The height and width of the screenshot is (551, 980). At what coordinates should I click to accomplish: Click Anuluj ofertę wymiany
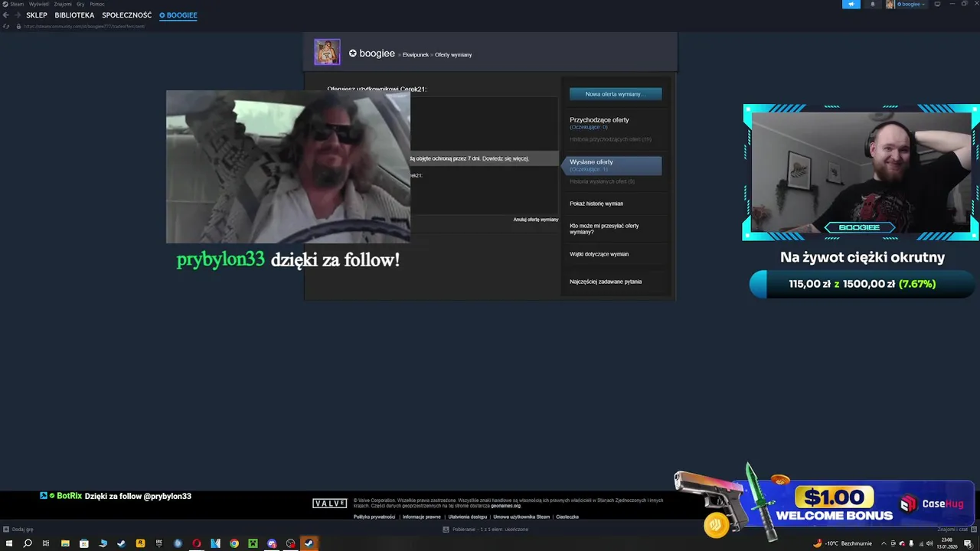[x=536, y=220]
